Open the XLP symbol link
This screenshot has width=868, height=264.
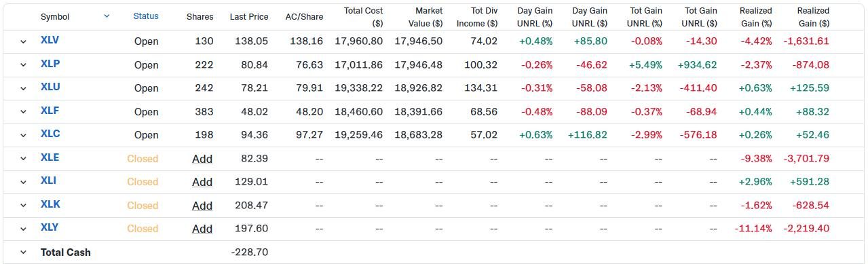pos(50,64)
